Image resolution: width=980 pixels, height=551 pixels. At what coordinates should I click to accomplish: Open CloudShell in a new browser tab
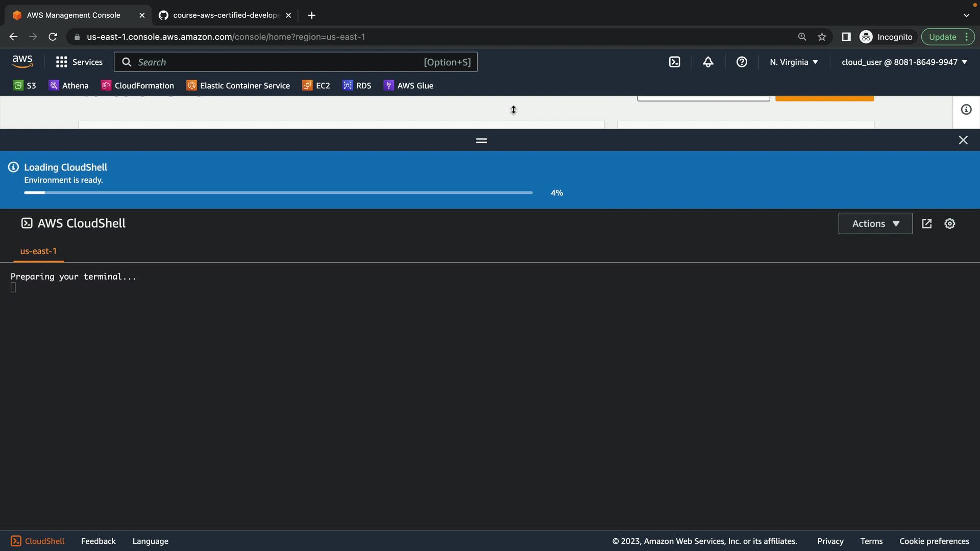tap(927, 223)
